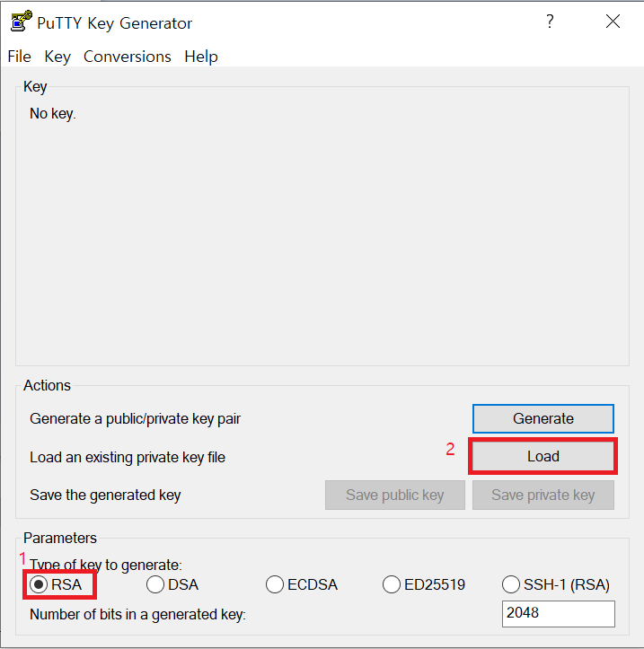The height and width of the screenshot is (649, 644).
Task: Click the PuTTY Key Generator title icon
Action: 22,22
